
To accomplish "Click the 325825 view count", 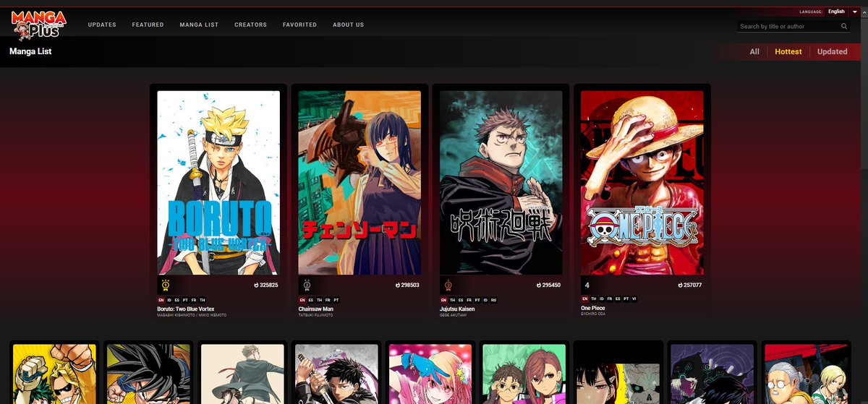I will tap(269, 285).
